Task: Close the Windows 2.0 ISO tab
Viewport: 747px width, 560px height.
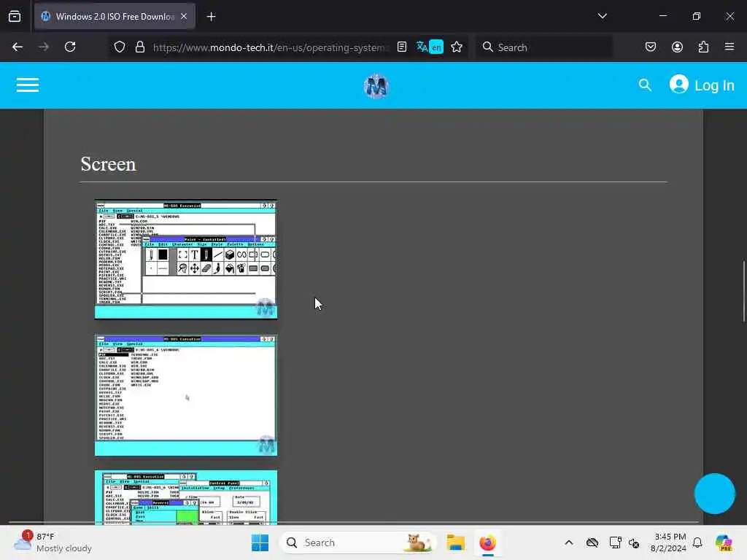Action: point(184,16)
